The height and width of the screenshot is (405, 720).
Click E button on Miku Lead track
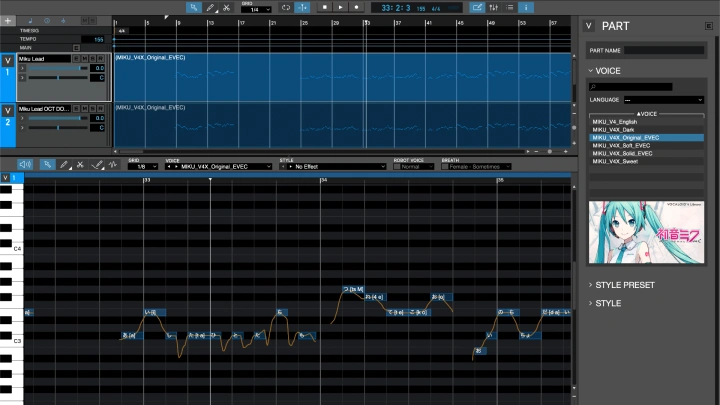pyautogui.click(x=76, y=59)
